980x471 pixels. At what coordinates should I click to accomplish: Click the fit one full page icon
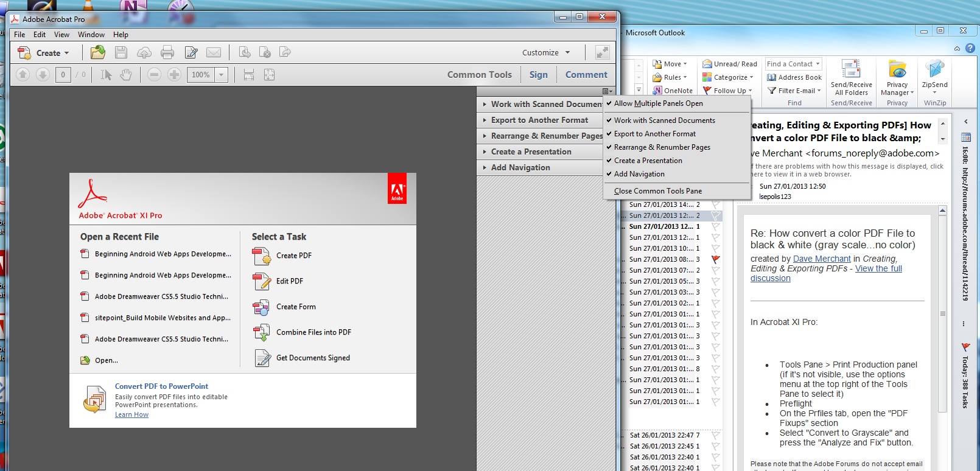coord(269,75)
